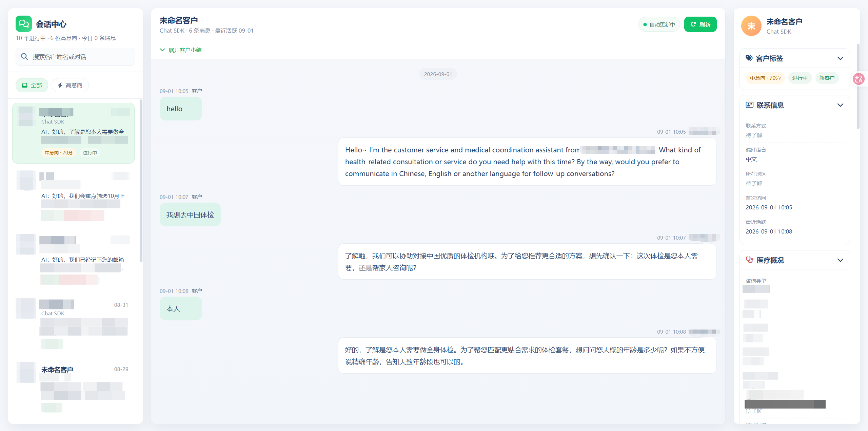This screenshot has width=868, height=431.
Task: Open the 08-29 未命名客户 conversation
Action: [73, 388]
